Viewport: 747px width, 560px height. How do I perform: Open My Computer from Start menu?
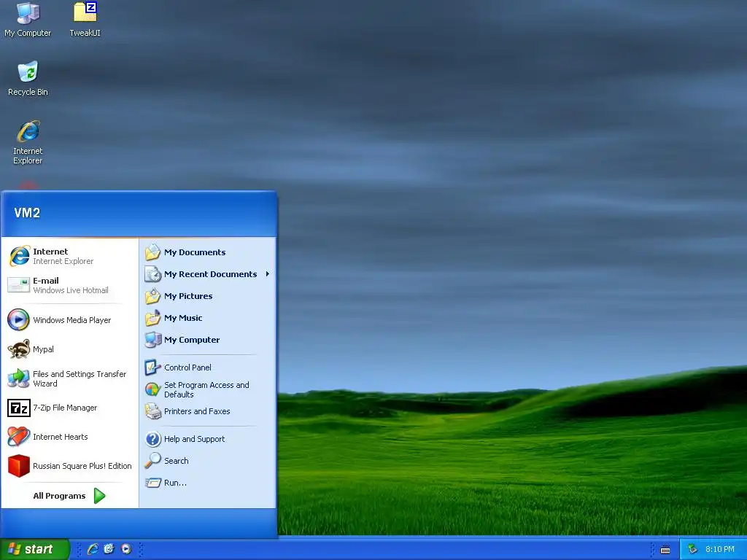[207, 340]
